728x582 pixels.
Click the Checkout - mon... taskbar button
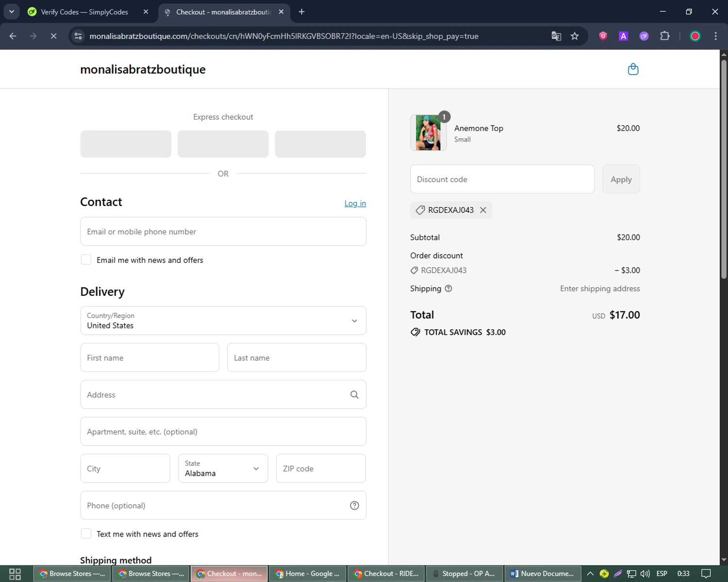click(x=229, y=574)
